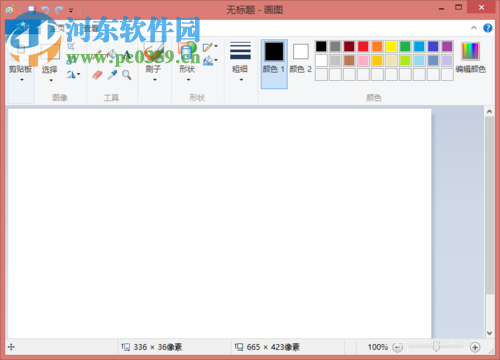The height and width of the screenshot is (360, 500).
Task: Pick the gold palette swatch
Action: tap(377, 60)
